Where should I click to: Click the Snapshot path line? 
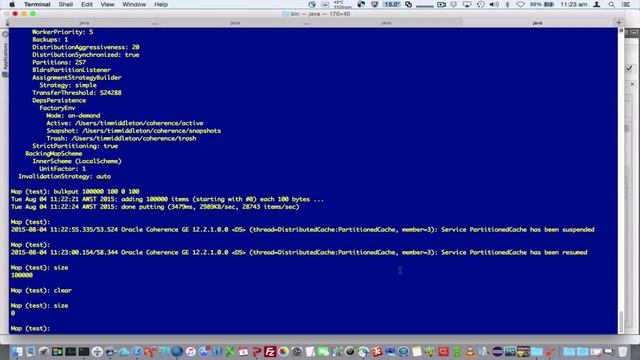[x=133, y=131]
